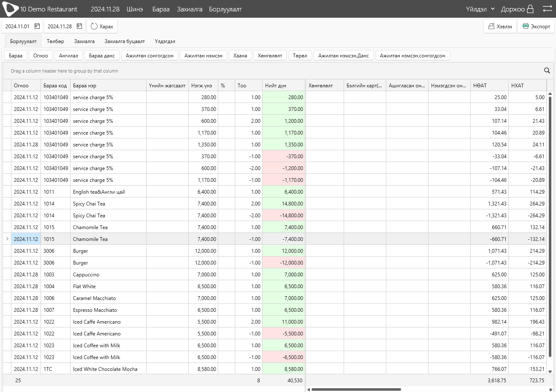
Task: Sort by the Хөнгөлөлт column header
Action: pos(325,85)
